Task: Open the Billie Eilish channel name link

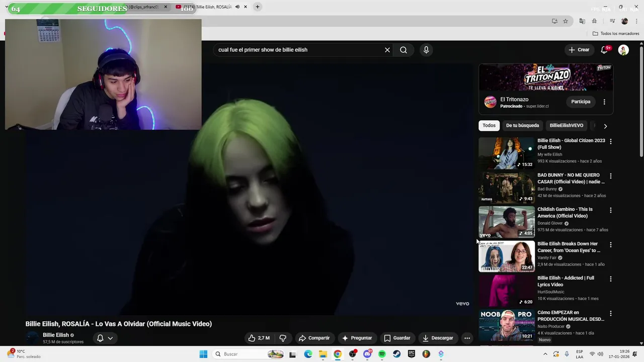Action: pos(56,335)
